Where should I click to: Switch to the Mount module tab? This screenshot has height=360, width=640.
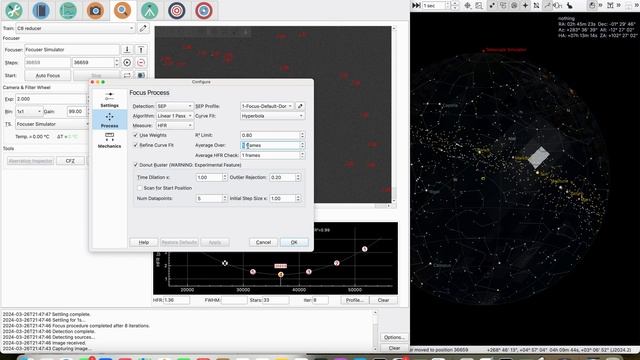[149, 10]
